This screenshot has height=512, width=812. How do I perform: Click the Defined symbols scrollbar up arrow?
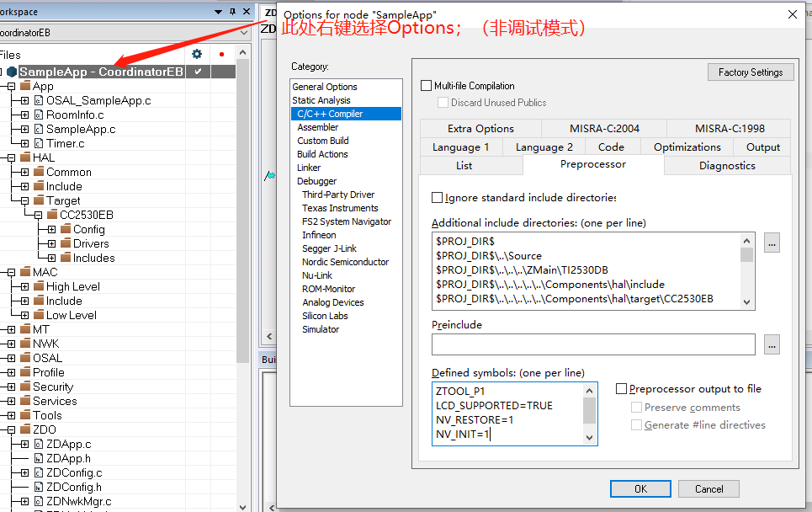[x=589, y=390]
